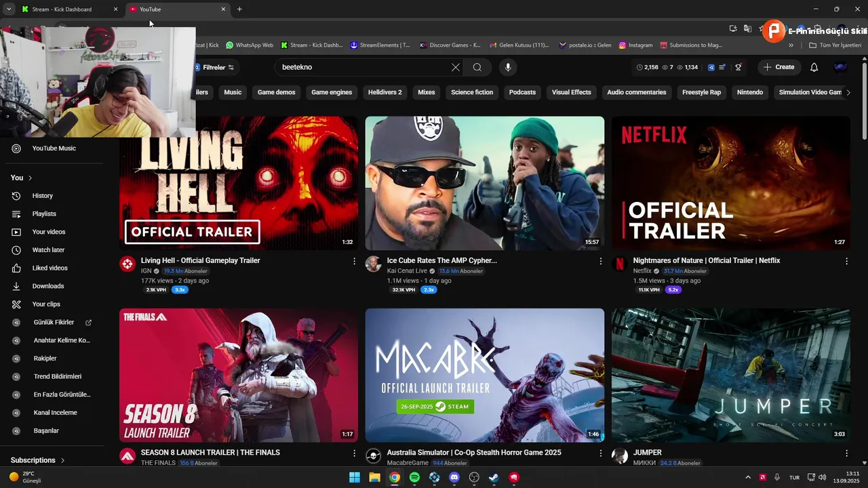The image size is (868, 488).
Task: Show more category chips with right arrow
Action: (x=848, y=92)
